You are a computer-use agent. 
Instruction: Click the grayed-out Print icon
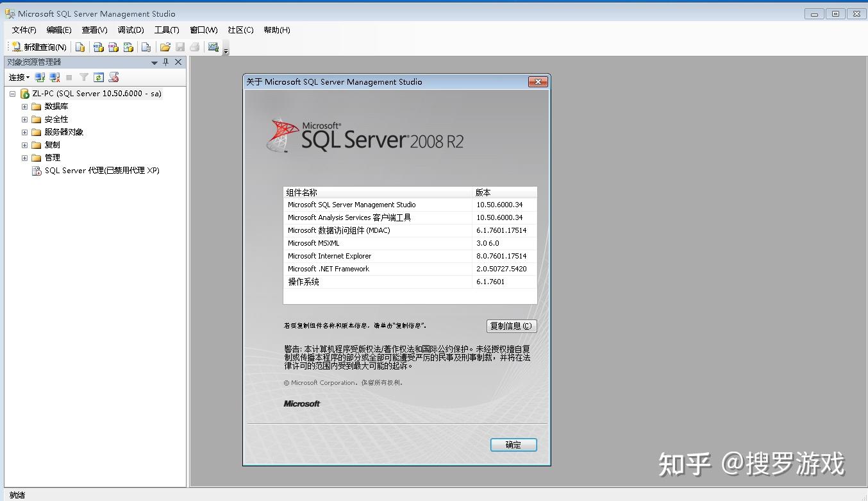[195, 47]
